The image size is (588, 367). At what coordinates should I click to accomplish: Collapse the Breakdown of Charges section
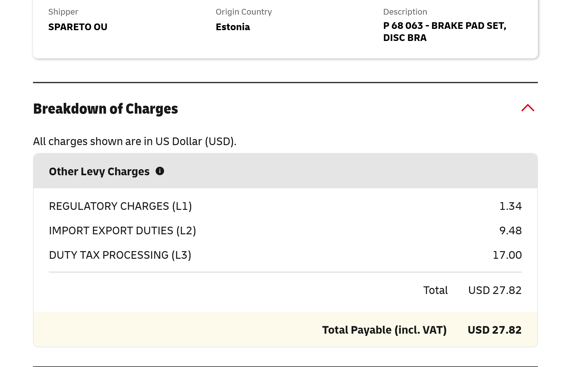528,108
